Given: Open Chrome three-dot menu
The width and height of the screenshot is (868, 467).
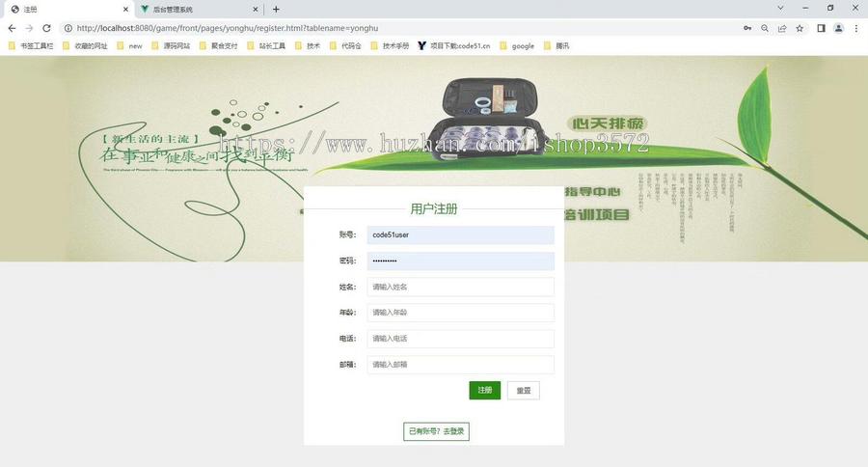Looking at the screenshot, I should click(x=855, y=28).
